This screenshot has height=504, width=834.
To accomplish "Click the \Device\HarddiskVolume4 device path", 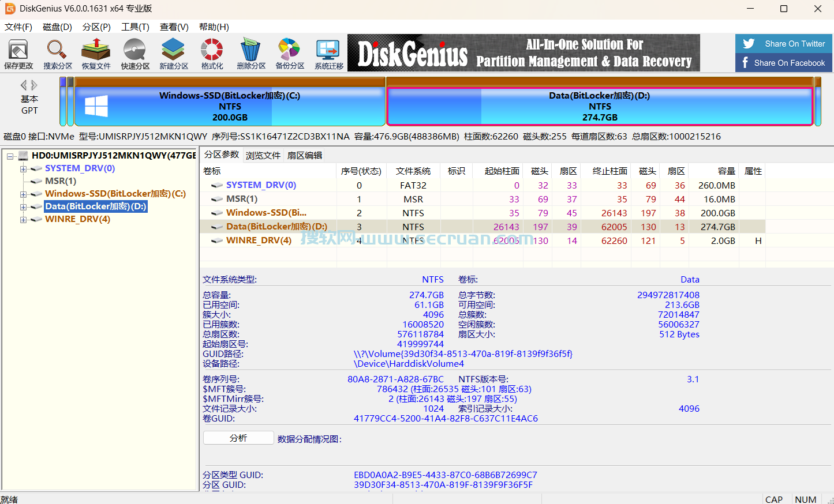I will (x=409, y=364).
